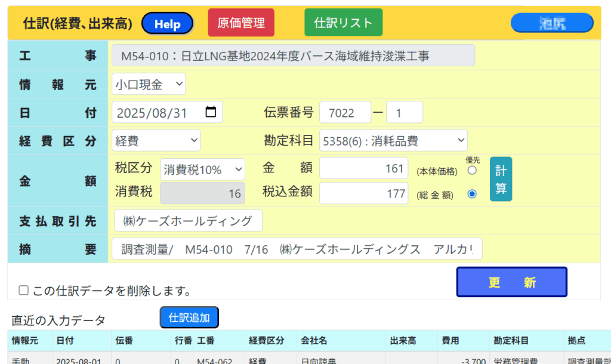Check the delete this journal data checkbox
The width and height of the screenshot is (611, 364).
24,291
